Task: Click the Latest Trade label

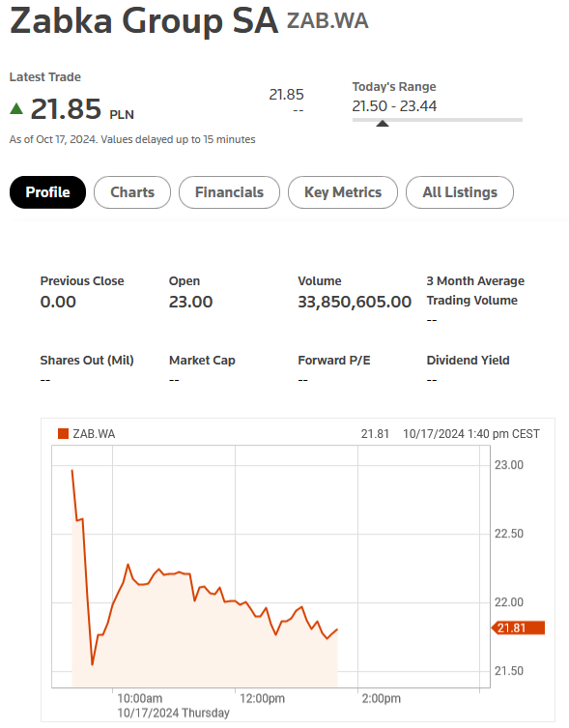Action: 45,77
